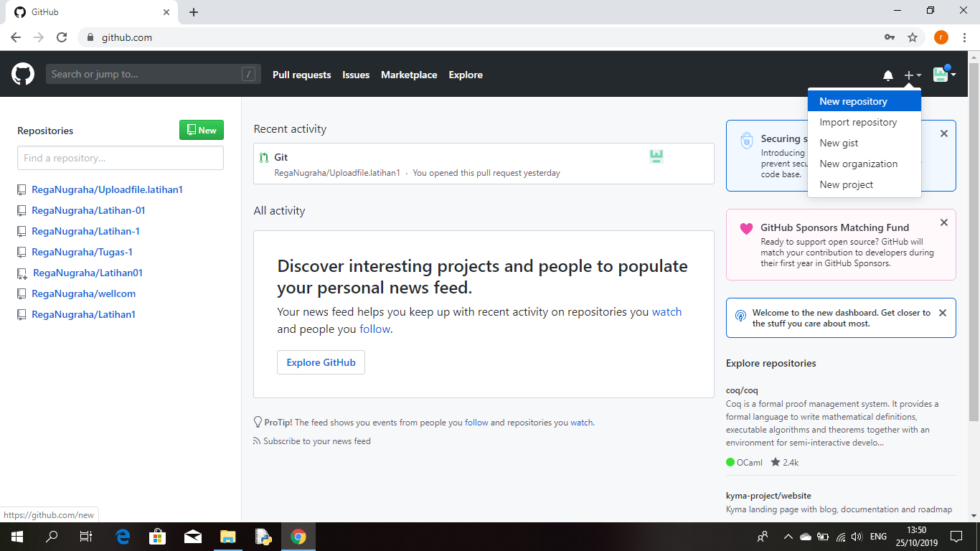Close the GitHub Sponsors Matching Fund card
The image size is (980, 551).
(944, 222)
